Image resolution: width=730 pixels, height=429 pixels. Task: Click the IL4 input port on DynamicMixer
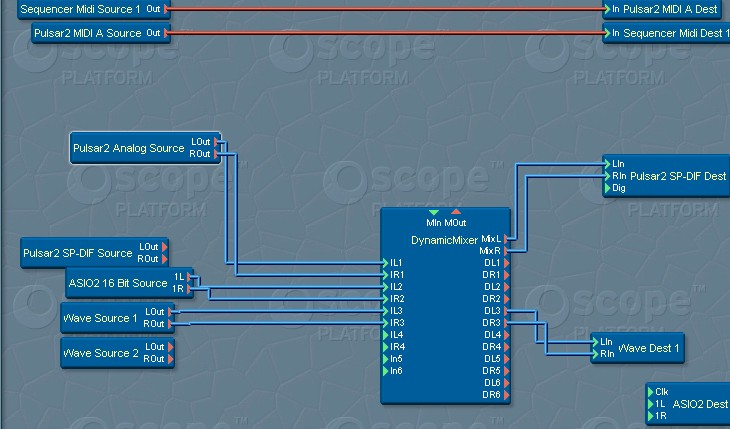[386, 335]
